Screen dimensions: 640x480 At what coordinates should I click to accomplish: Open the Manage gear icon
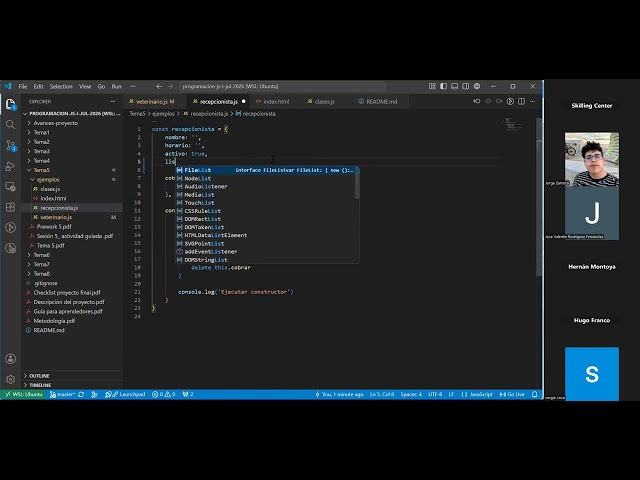tap(11, 379)
